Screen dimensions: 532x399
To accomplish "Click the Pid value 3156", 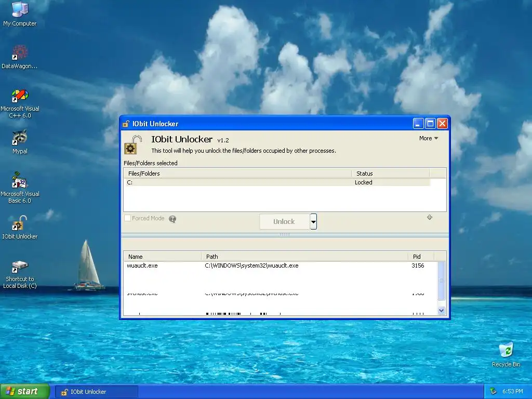I will (418, 265).
